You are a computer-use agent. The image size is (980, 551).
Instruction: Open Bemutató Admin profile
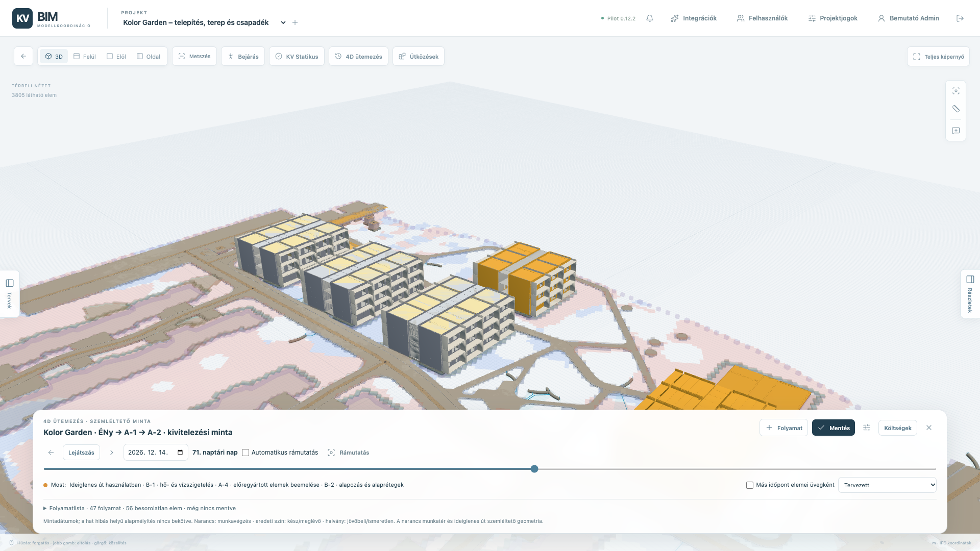(908, 18)
